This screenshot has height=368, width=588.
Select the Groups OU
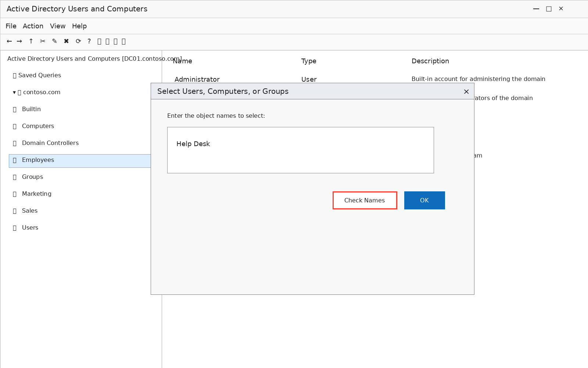click(32, 177)
